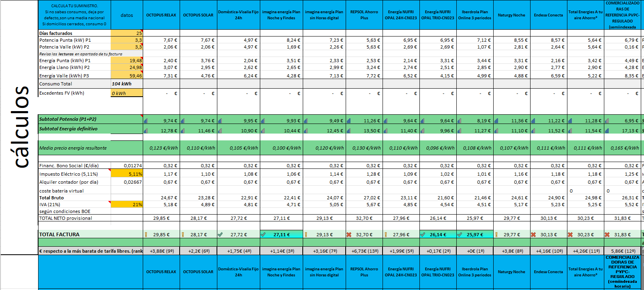644x290 pixels.
Task: Click the bar icon beside Subtotal Potencia 9,93 €
Action: click(263, 120)
